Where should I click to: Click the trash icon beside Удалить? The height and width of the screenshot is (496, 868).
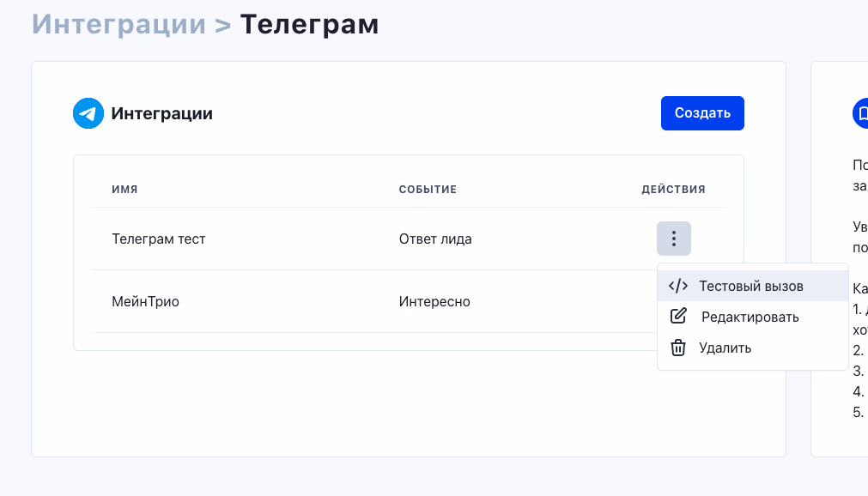pos(678,348)
